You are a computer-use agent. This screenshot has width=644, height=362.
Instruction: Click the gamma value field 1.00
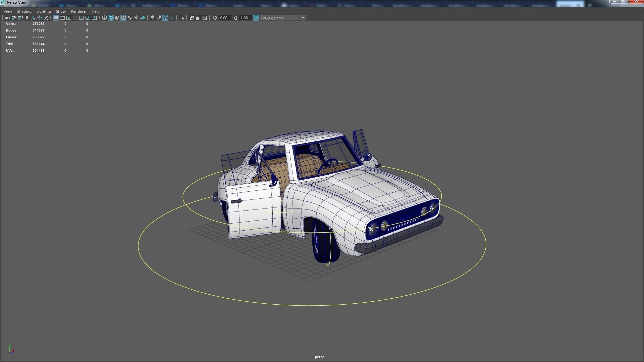[x=245, y=18]
